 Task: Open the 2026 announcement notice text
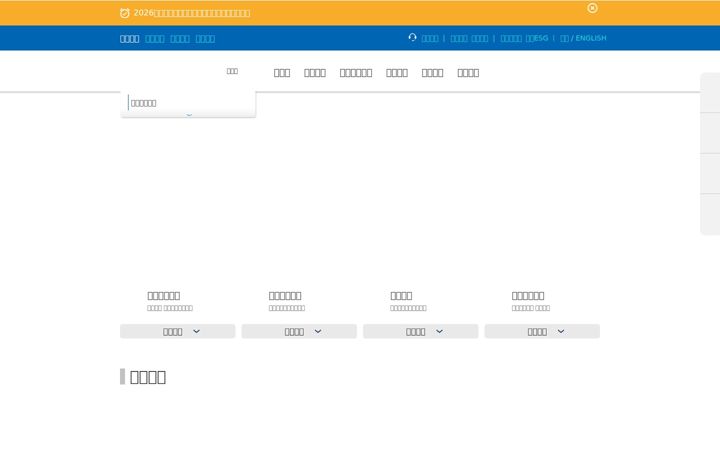(192, 13)
